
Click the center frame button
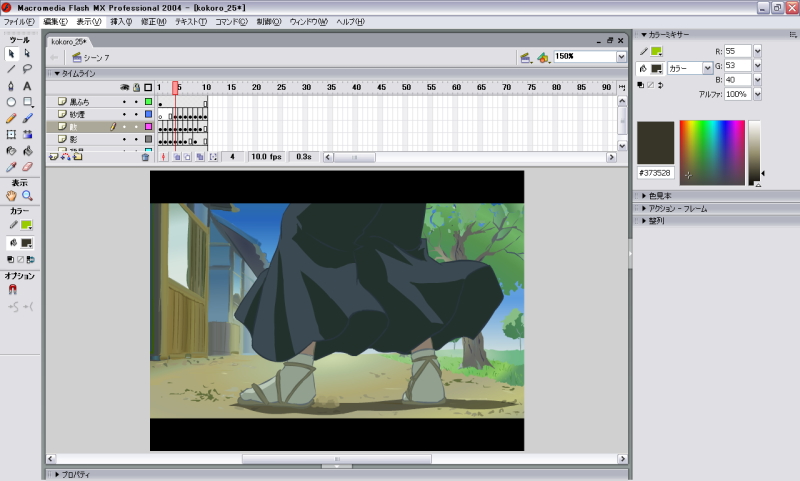pos(164,157)
